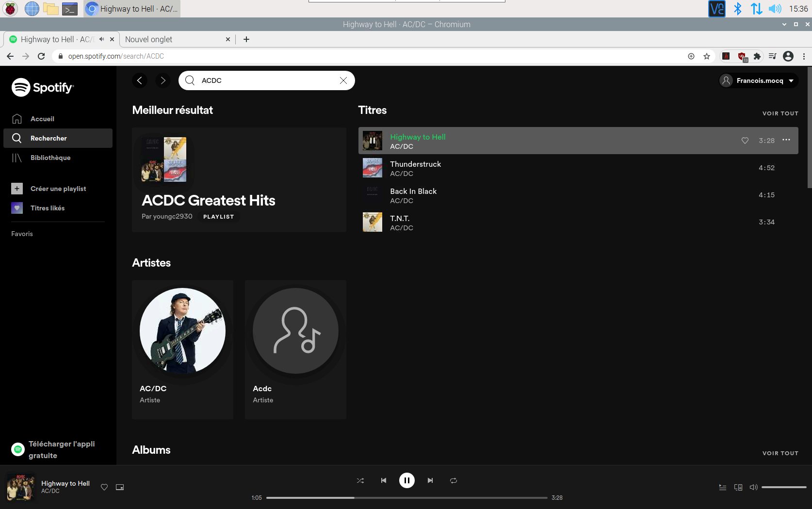Navigate forward with Spotify's right chevron
The image size is (812, 509).
point(163,80)
